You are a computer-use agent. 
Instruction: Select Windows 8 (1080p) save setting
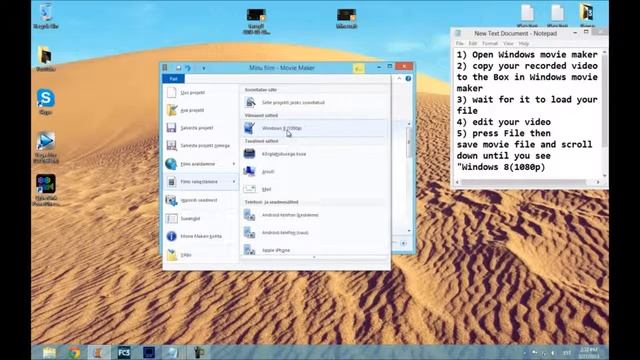pos(314,128)
